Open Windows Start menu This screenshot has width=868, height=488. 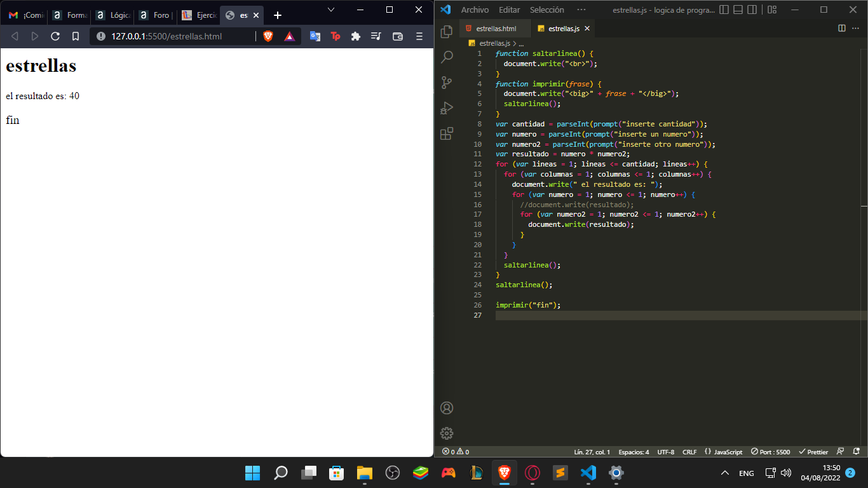(252, 473)
